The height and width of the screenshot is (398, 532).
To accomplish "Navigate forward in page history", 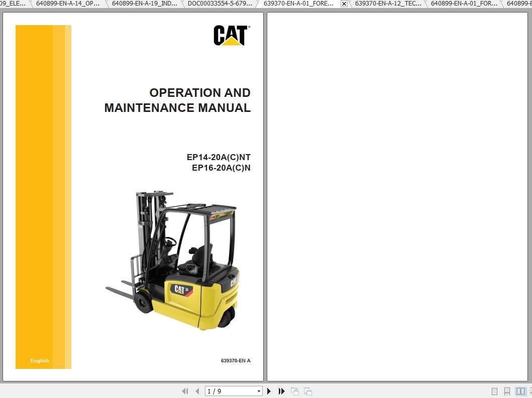I will coord(307,391).
